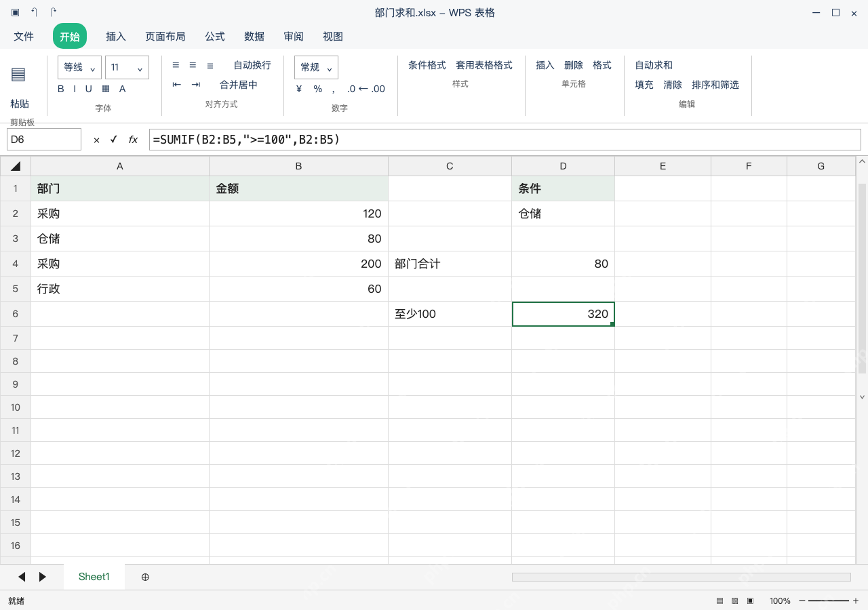Center align cell text
Image resolution: width=868 pixels, height=610 pixels.
click(193, 65)
